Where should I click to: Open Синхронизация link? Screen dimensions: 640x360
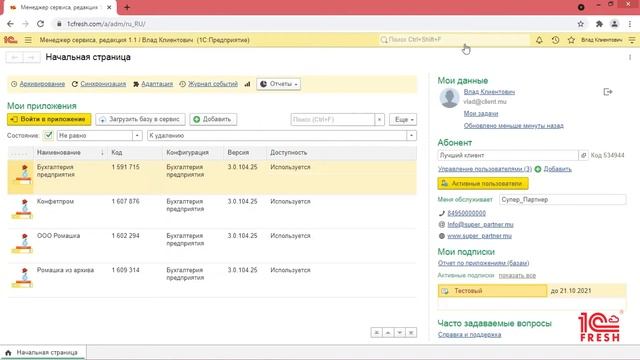point(103,84)
